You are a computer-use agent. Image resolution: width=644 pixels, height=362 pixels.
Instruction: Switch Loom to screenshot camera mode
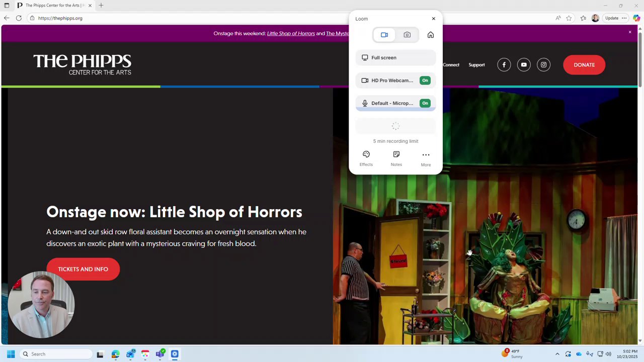coord(407,35)
